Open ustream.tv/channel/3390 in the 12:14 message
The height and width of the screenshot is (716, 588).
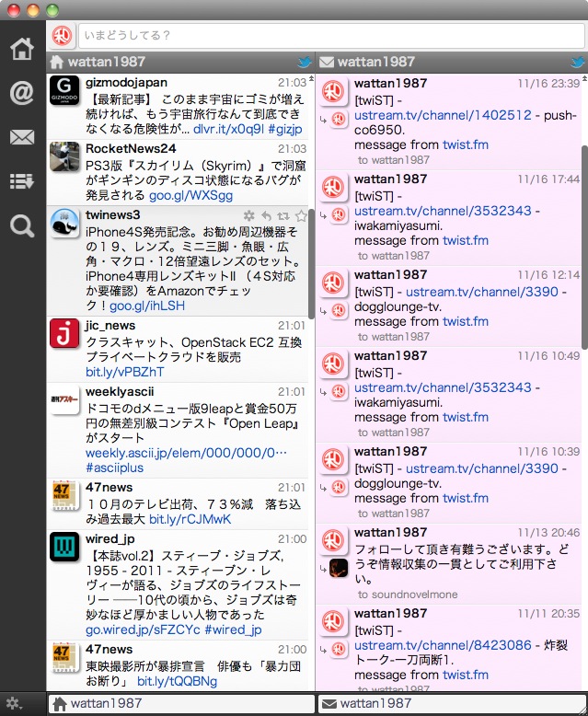coord(482,292)
